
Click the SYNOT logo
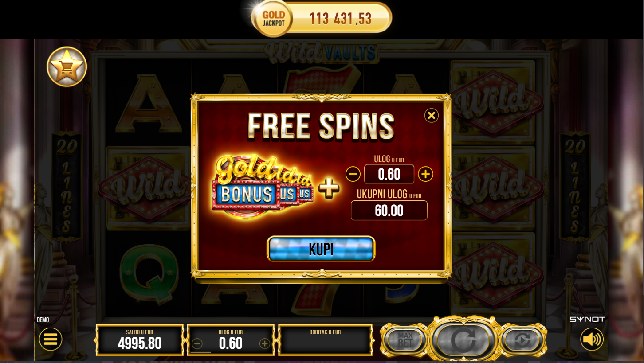(x=587, y=319)
